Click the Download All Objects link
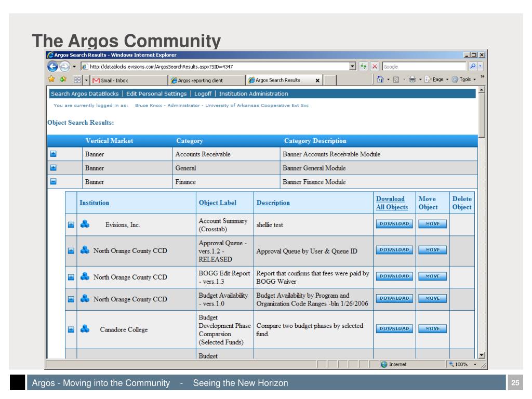This screenshot has height=399, width=532. 392,203
